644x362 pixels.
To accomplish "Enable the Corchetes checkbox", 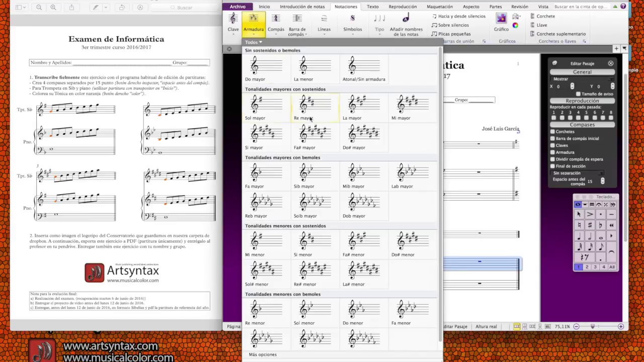I will [x=552, y=132].
